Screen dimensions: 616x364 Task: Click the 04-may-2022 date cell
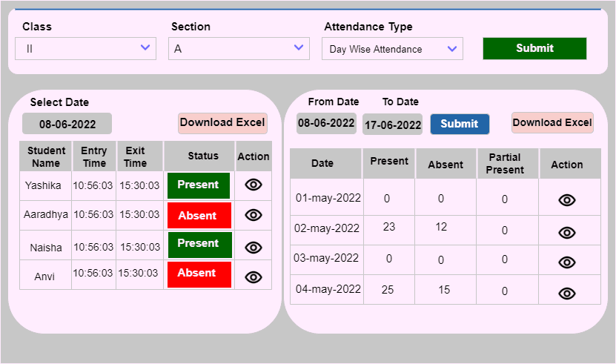click(x=328, y=289)
